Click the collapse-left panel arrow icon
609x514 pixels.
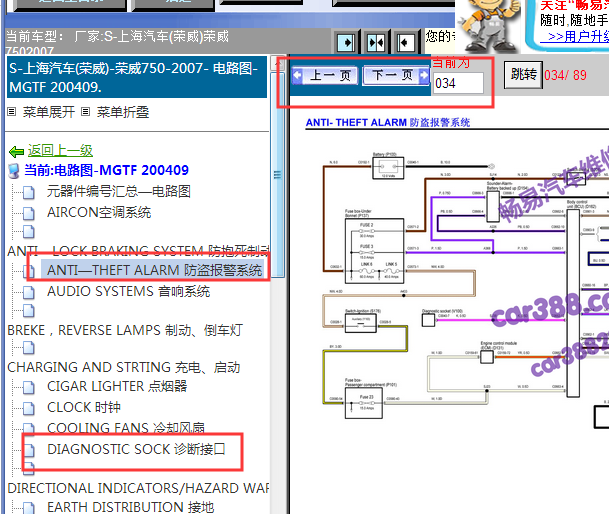tap(405, 42)
